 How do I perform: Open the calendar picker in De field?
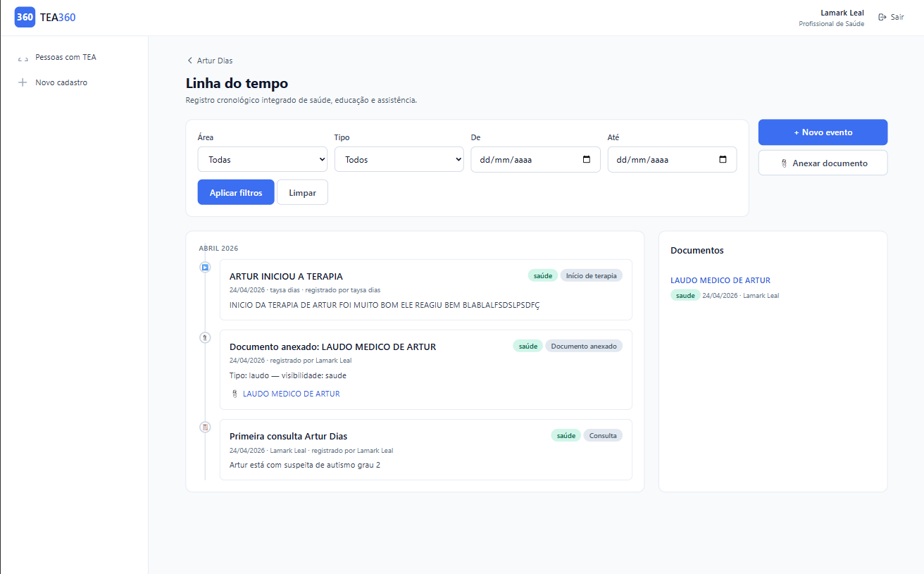click(587, 159)
